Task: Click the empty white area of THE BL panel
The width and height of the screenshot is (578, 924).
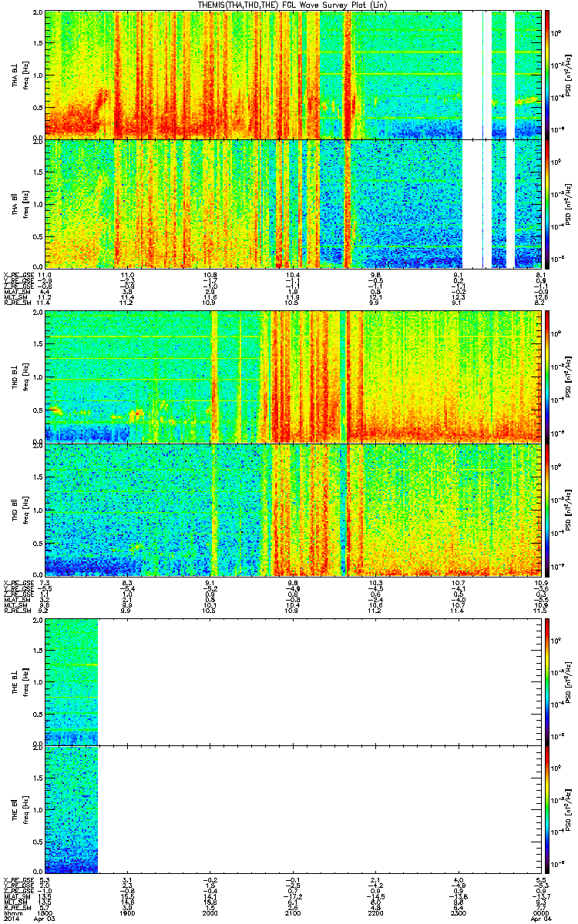Action: click(319, 681)
